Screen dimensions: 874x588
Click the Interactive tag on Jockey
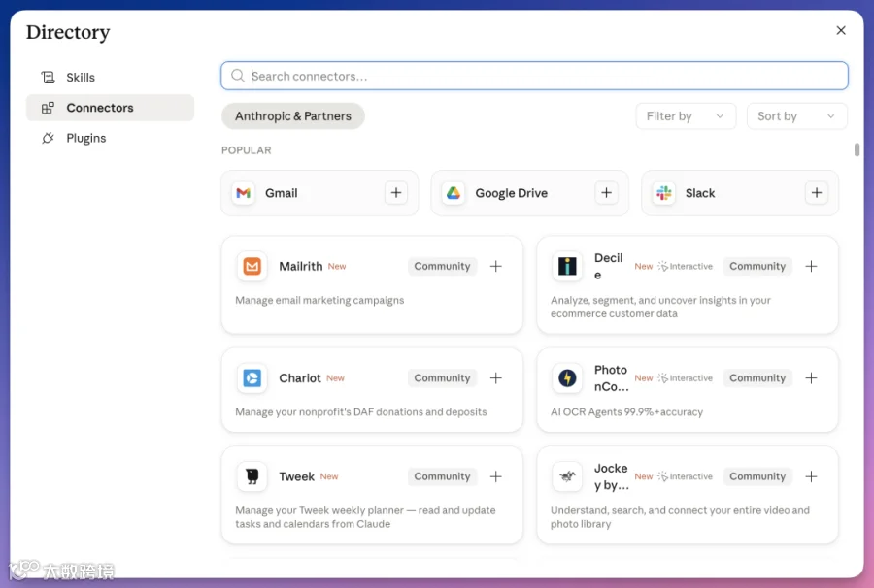click(685, 476)
